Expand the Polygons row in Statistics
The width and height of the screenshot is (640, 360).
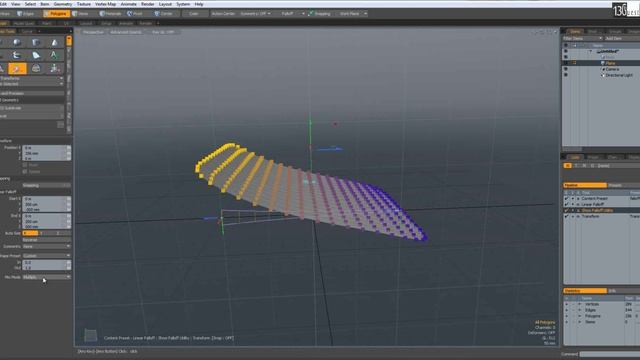tap(579, 316)
